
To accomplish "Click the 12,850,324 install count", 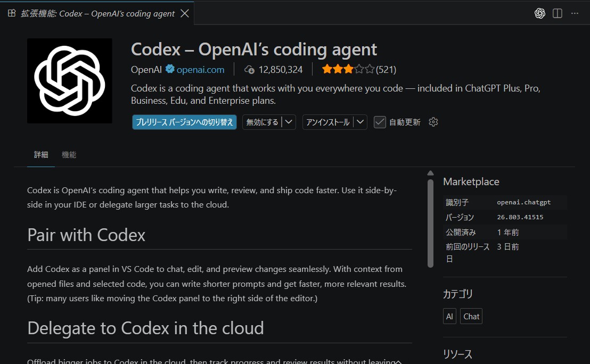I will pos(280,70).
